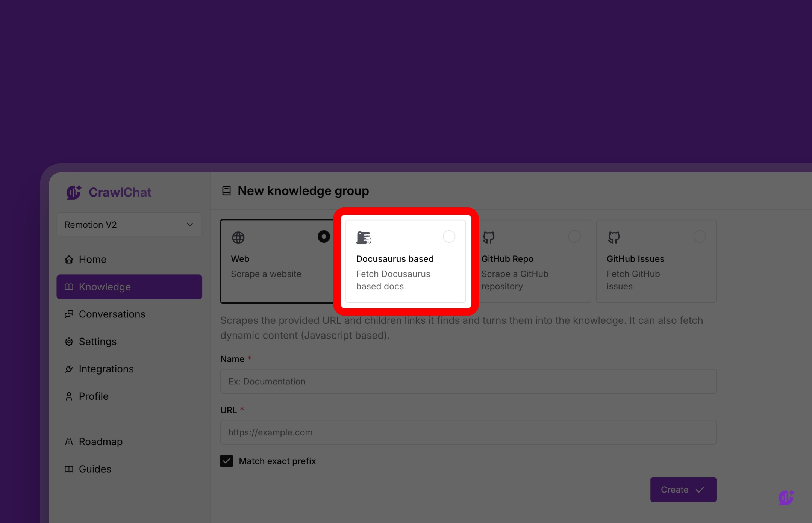
Task: Click the CrawlChat logo icon
Action: [x=74, y=192]
